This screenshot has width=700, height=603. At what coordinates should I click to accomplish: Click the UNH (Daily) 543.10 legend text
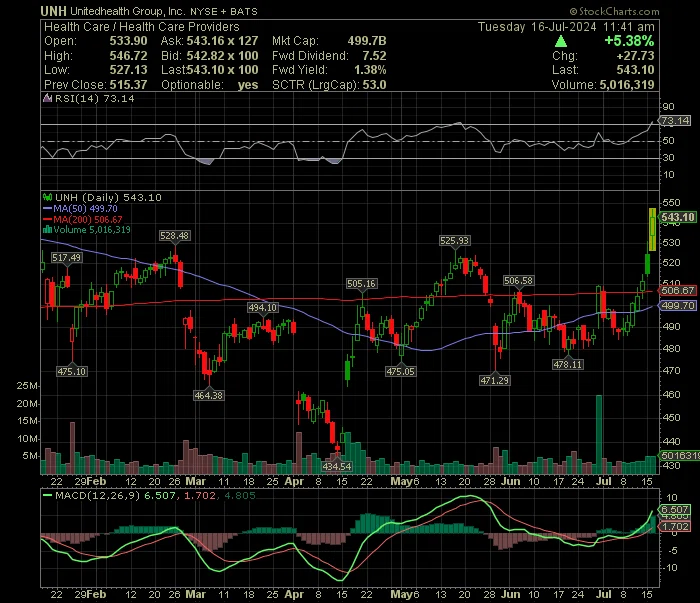point(108,197)
